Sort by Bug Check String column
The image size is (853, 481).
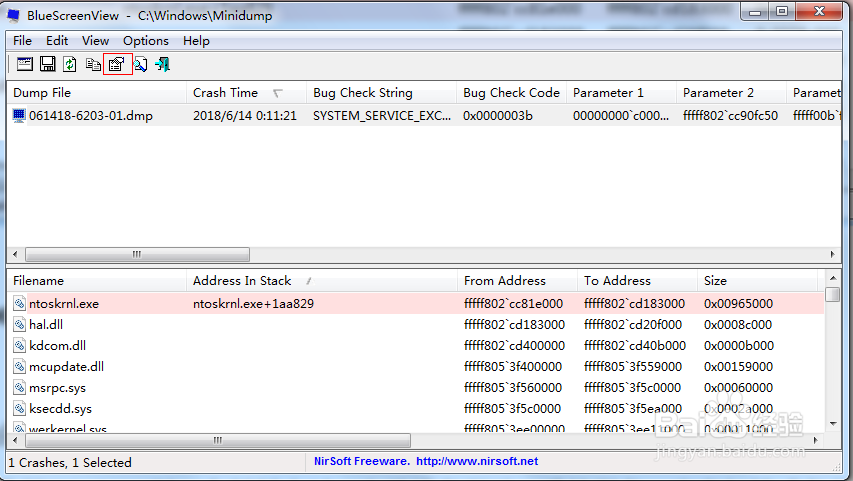pos(381,93)
